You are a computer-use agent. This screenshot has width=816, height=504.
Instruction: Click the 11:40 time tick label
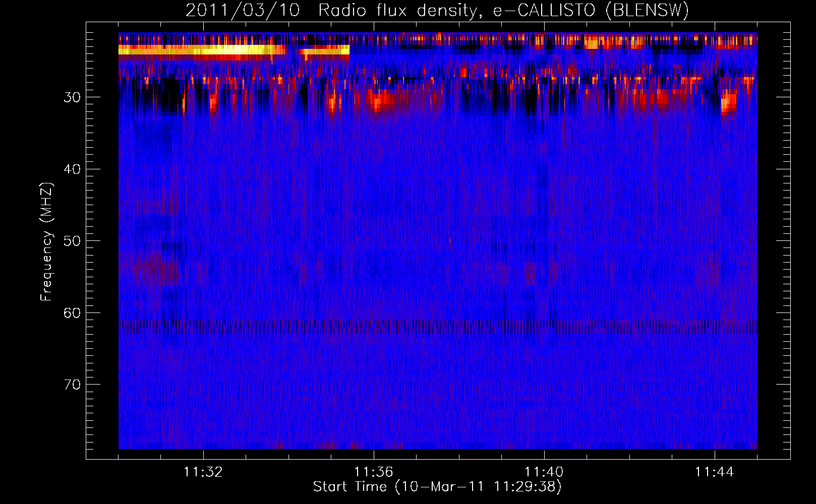544,472
